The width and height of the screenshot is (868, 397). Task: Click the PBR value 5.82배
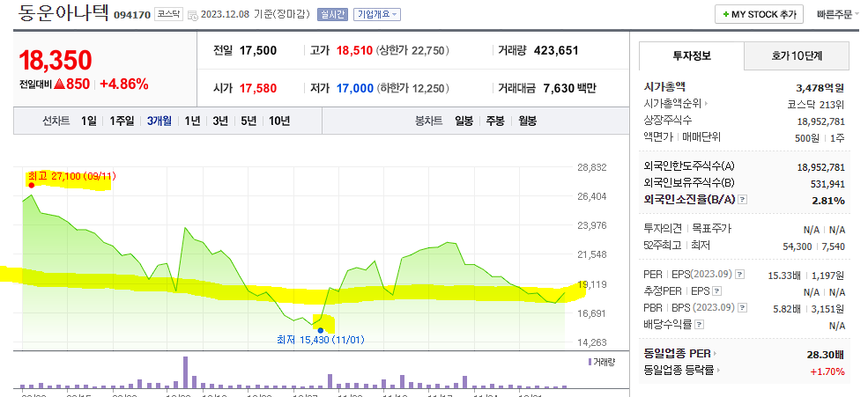787,308
